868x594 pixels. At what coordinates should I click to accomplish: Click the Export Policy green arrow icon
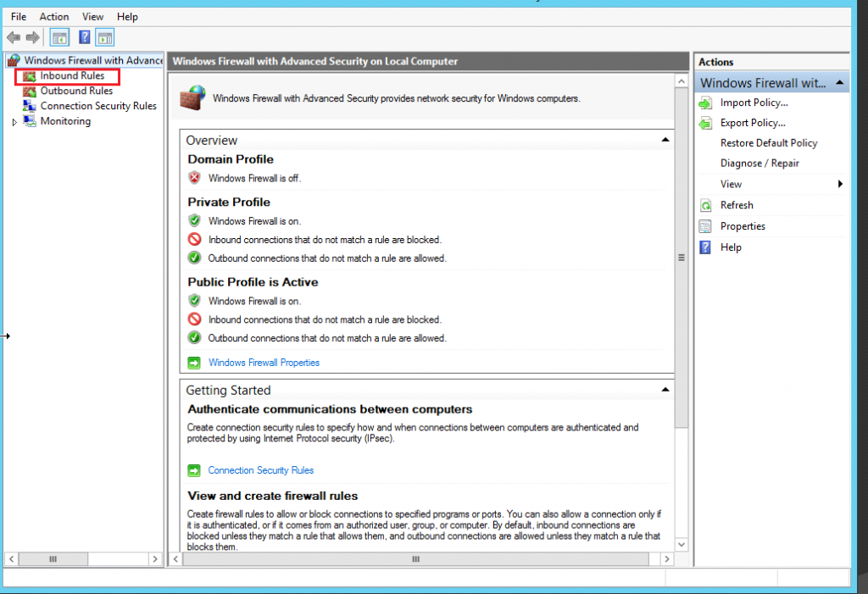(x=705, y=123)
